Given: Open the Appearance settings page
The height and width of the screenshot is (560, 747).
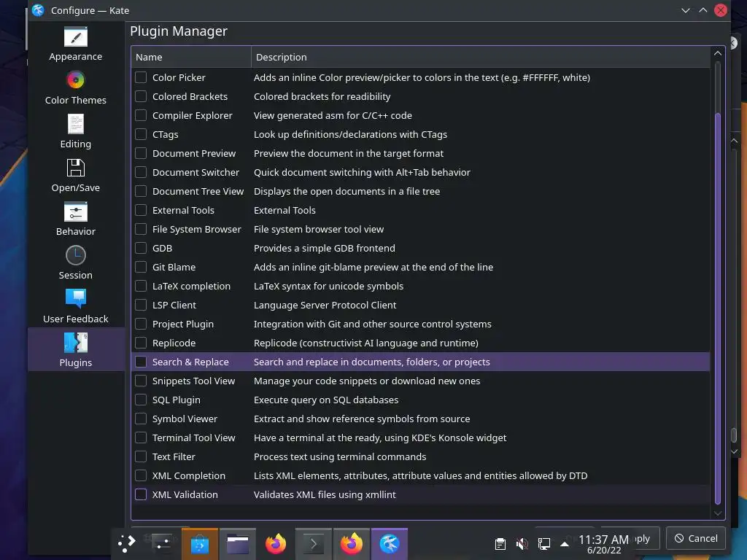Looking at the screenshot, I should [x=76, y=44].
